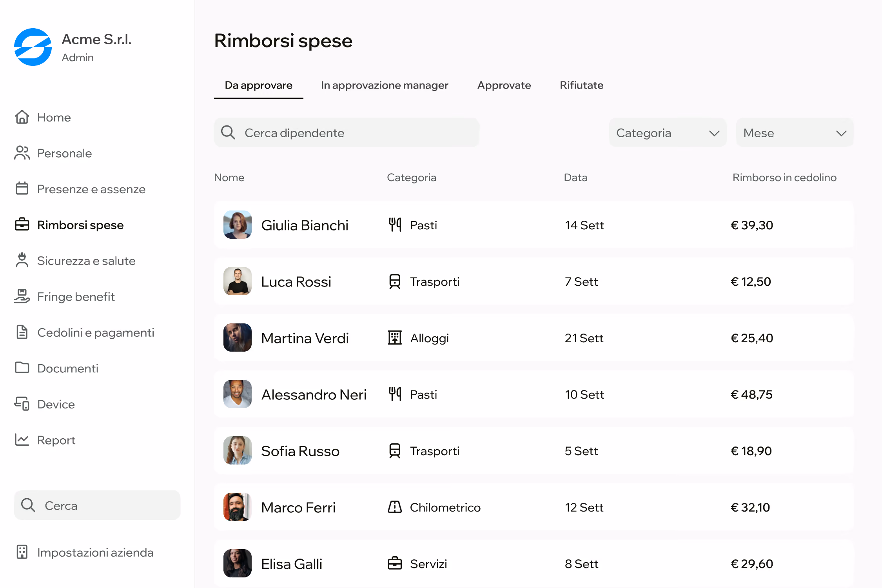Focus the sidebar Cerca search box
Viewport: 882px width, 588px height.
97,505
